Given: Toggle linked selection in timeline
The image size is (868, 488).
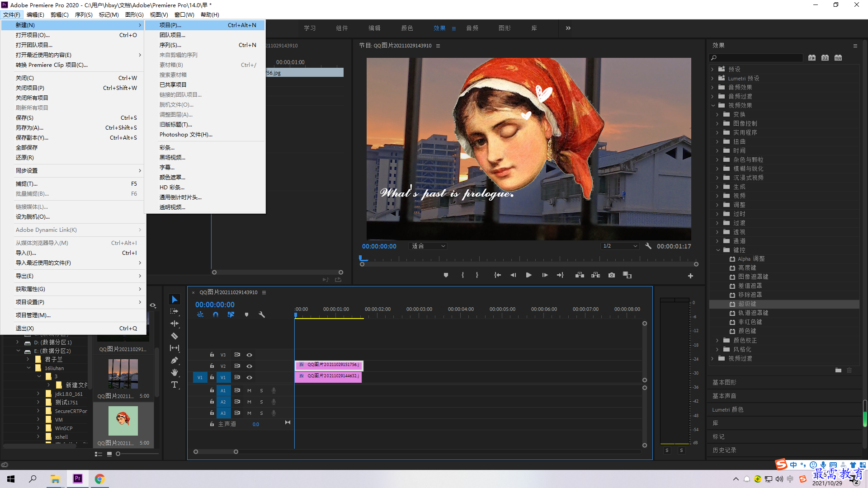Looking at the screenshot, I should click(231, 314).
